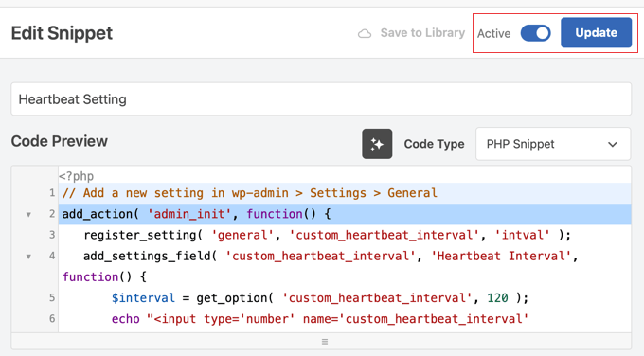Click line number 5 in the gutter
This screenshot has width=644, height=356.
point(52,297)
